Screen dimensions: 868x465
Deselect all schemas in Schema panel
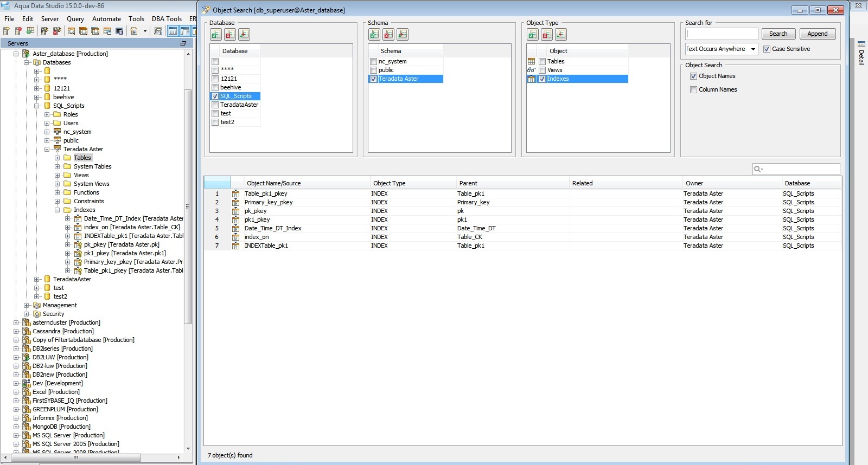pyautogui.click(x=388, y=35)
